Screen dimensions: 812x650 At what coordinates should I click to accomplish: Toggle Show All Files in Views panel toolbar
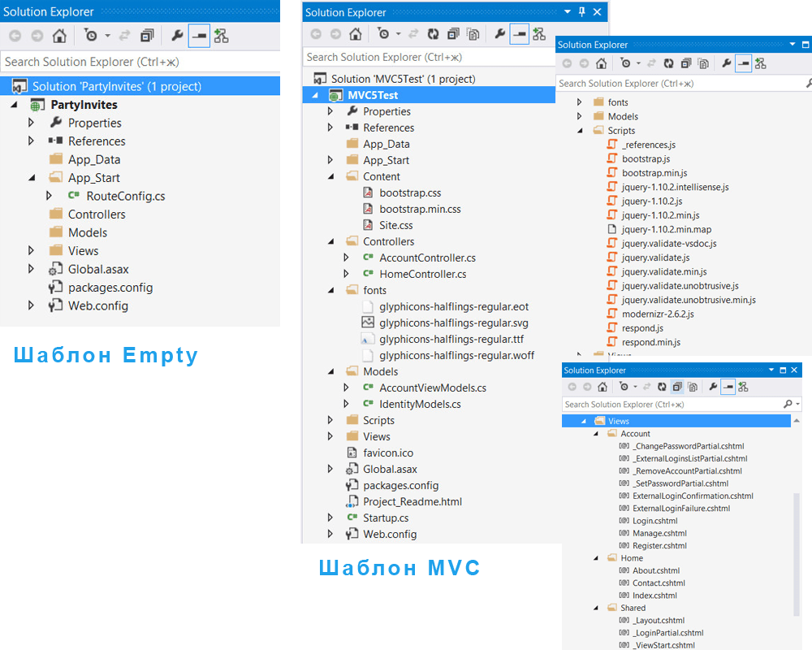(693, 387)
